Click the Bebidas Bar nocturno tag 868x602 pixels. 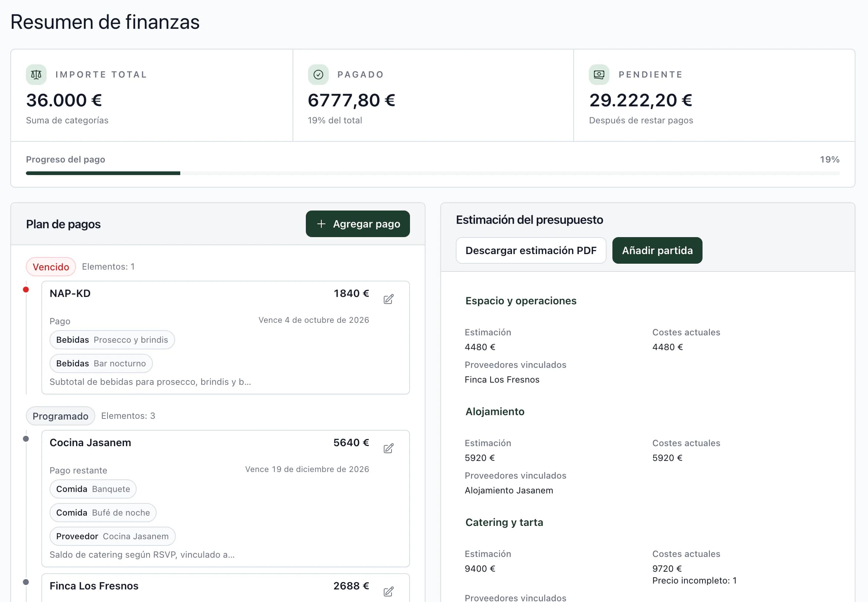click(101, 363)
